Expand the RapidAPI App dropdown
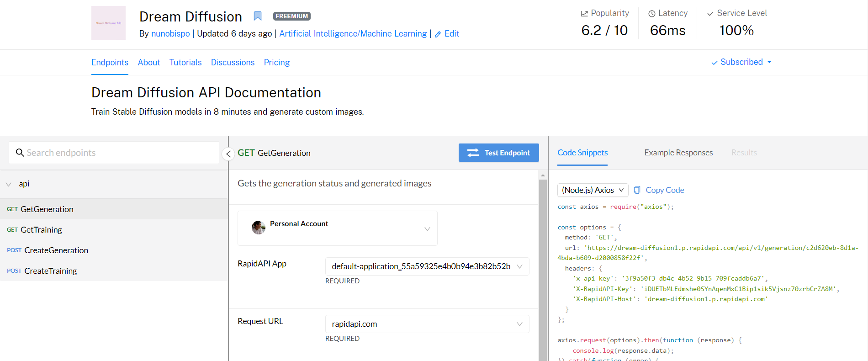This screenshot has width=868, height=361. 519,266
